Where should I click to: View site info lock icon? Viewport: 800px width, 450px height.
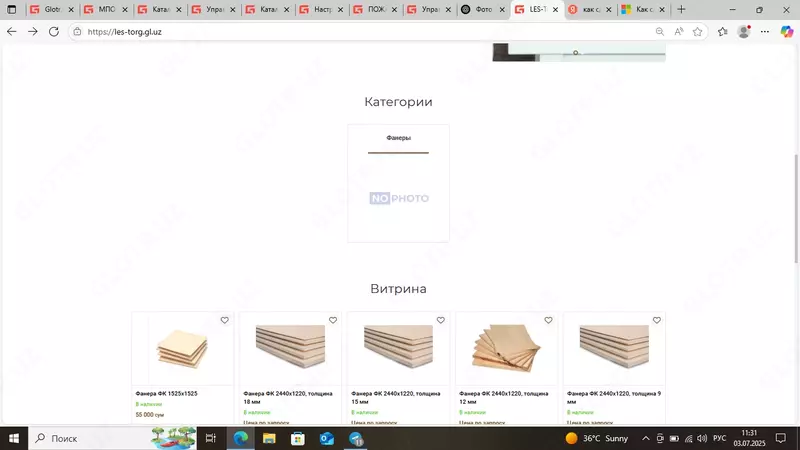click(x=77, y=32)
